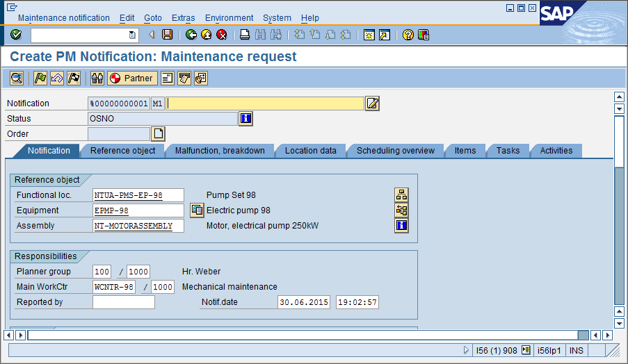Screen dimensions: 628x364
Task: Open structure list icon in the Pump Set 98 row
Action: 401,195
